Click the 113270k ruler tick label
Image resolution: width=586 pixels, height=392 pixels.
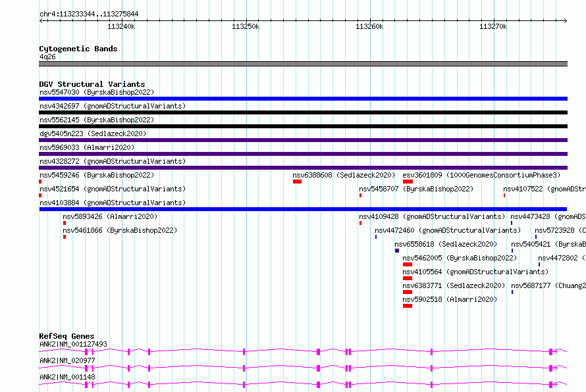[x=493, y=26]
